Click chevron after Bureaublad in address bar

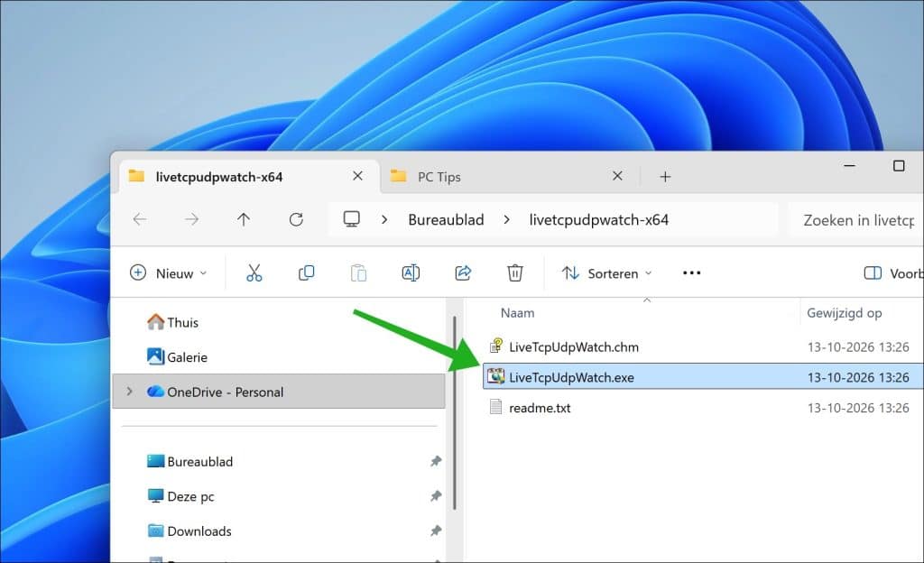pyautogui.click(x=507, y=219)
